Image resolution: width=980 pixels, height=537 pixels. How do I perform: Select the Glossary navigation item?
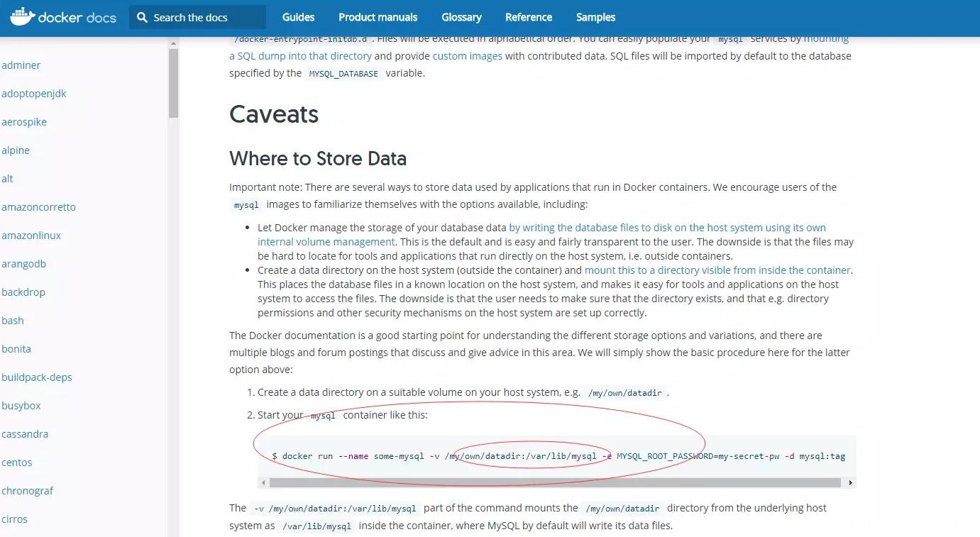click(x=461, y=17)
